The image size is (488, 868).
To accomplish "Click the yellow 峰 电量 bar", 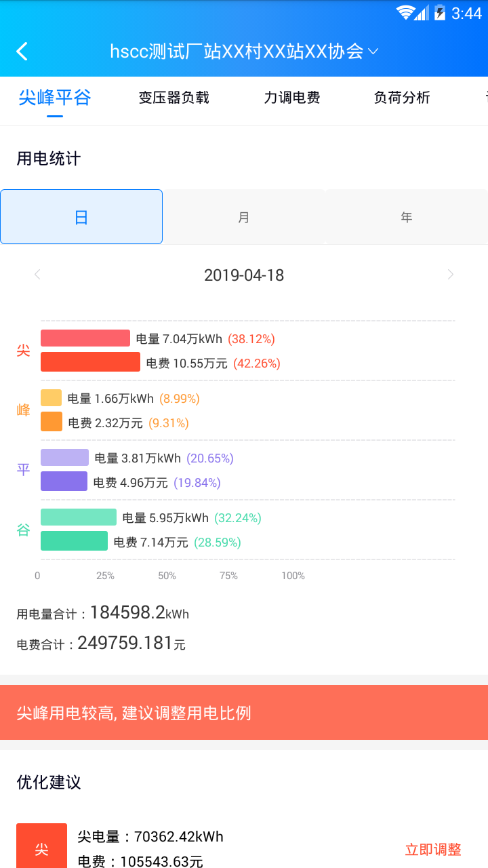I will pos(51,398).
